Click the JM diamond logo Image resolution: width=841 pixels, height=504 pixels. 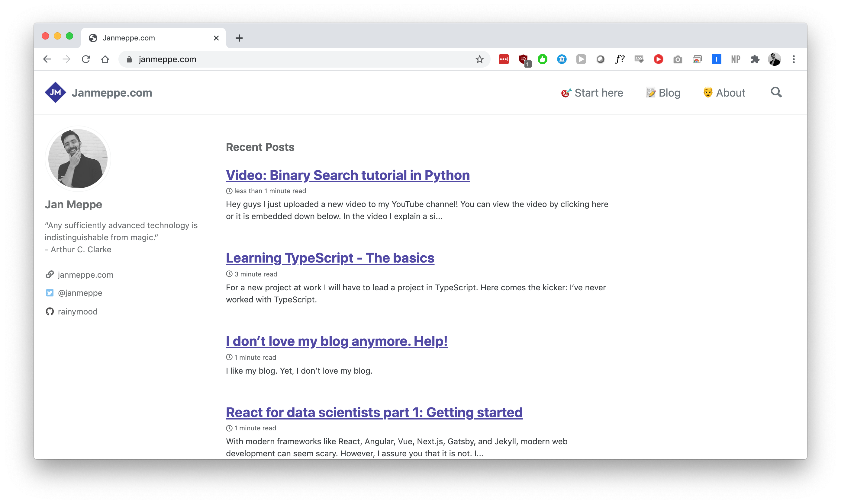pyautogui.click(x=55, y=92)
